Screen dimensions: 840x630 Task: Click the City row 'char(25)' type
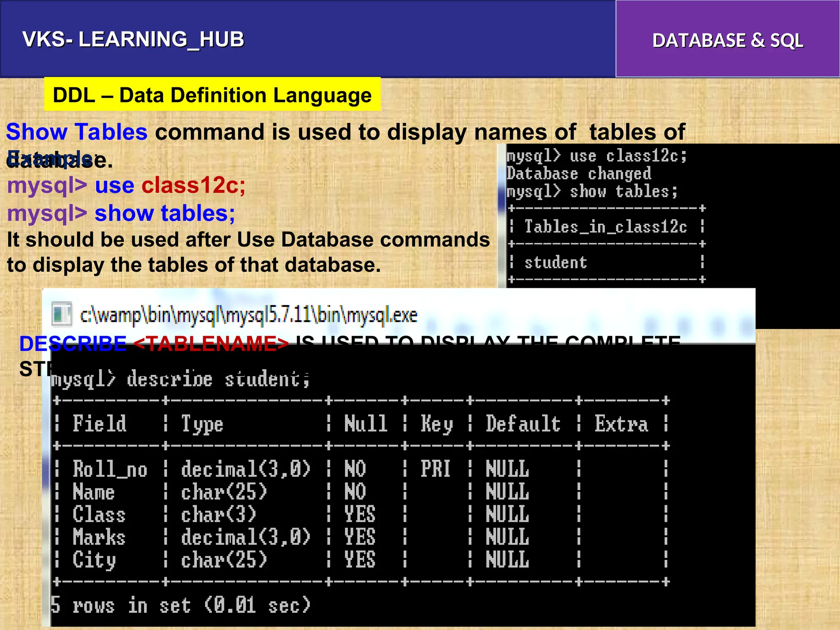[x=224, y=560]
